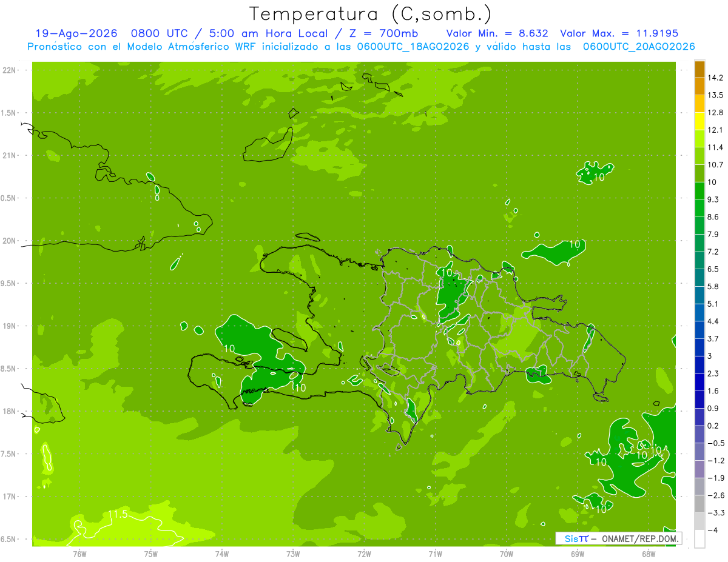Click the yellow swatch between 12.1 and 12.8

tap(699, 121)
